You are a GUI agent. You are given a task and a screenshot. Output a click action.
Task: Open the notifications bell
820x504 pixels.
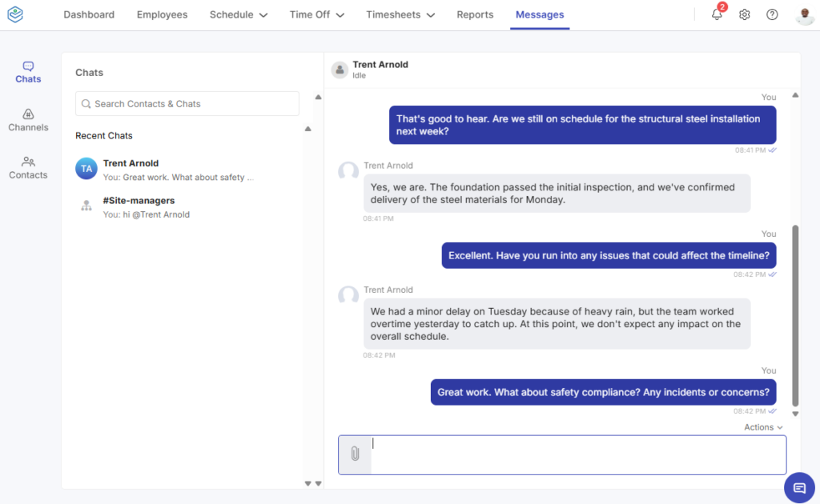pos(717,14)
